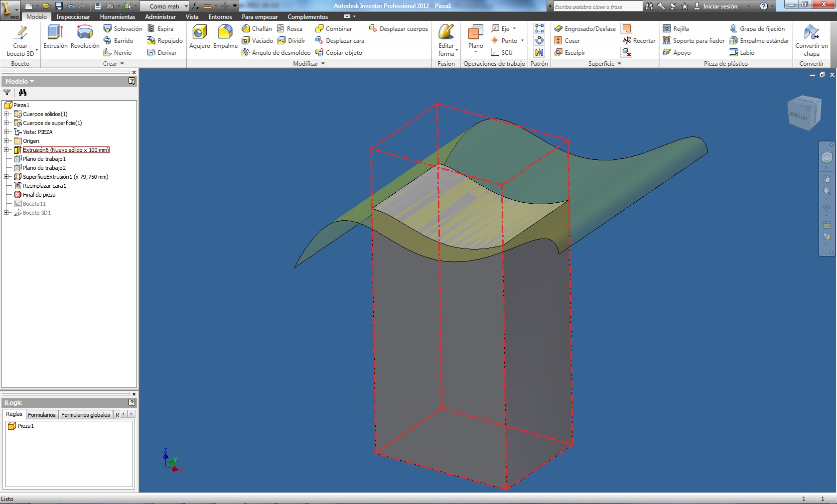Click Engrosado/Desfase tool
Screen dimensions: 837x504
pos(585,29)
